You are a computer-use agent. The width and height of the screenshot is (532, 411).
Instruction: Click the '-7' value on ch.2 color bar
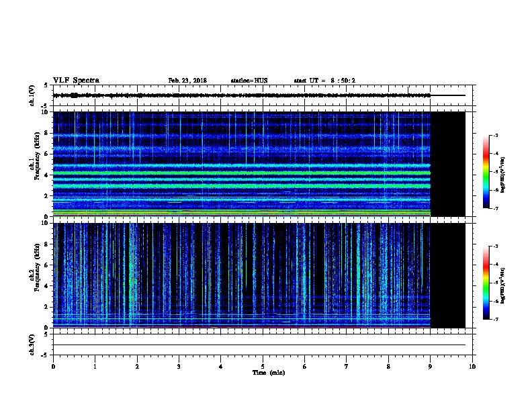tap(494, 320)
